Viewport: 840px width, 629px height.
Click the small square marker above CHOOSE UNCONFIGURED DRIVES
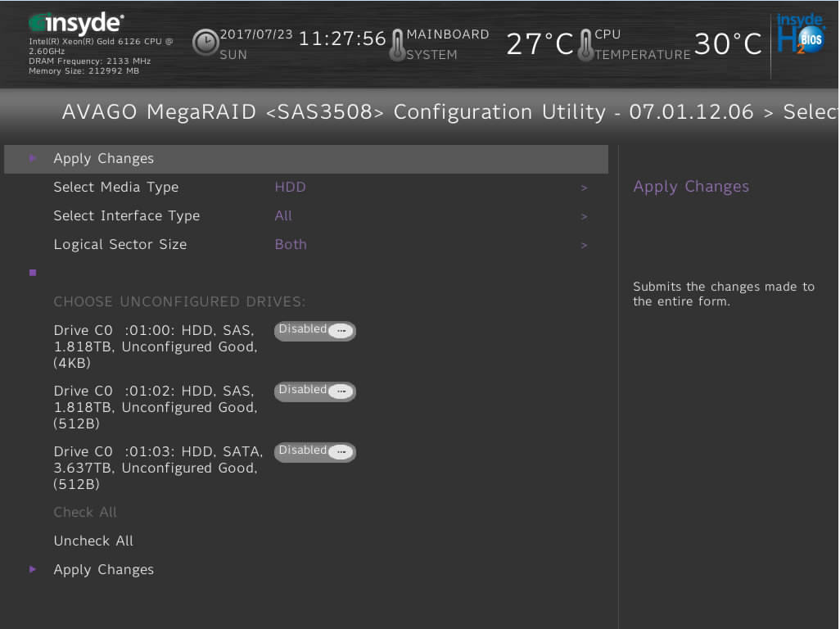33,273
